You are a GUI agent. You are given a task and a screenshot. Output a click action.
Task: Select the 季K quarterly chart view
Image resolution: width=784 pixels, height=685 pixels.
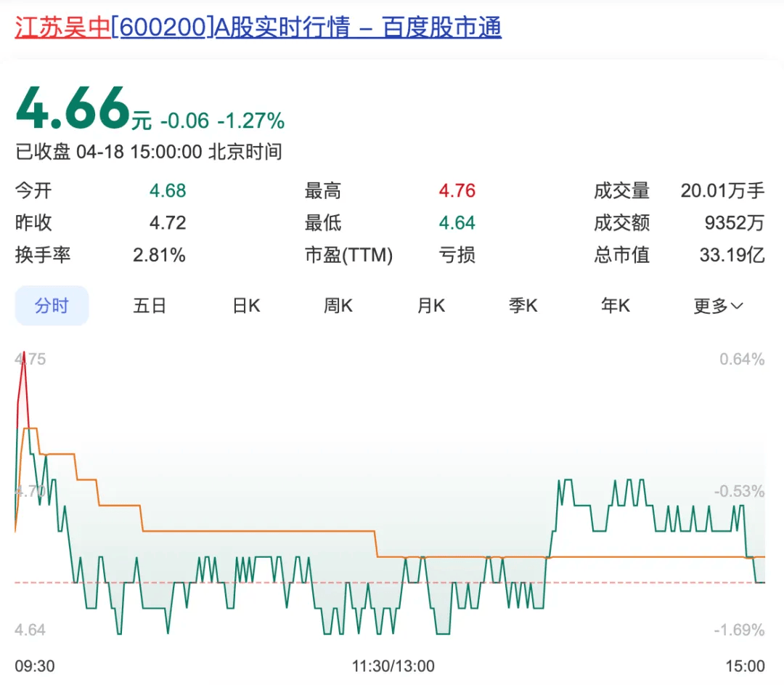(x=523, y=305)
